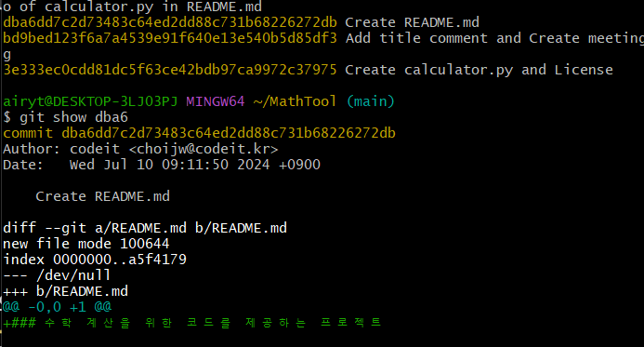Click the Author email choijw@codeit.kr
Screen dimensions: 644x347
click(x=204, y=149)
